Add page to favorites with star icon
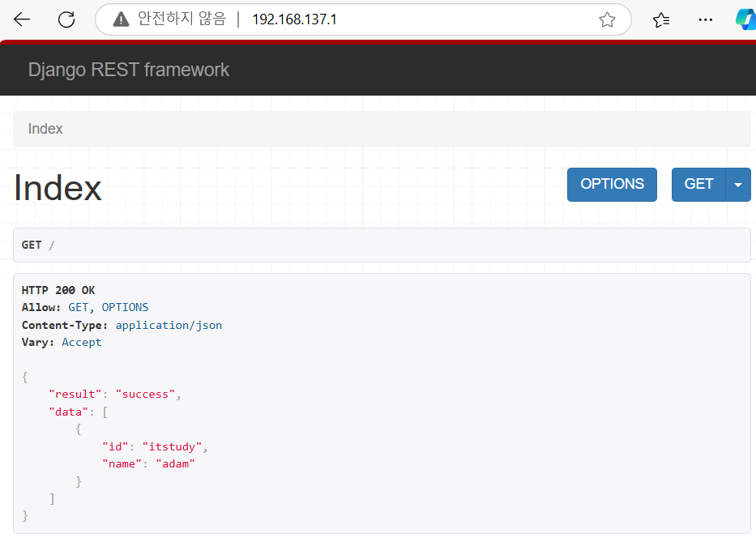756x542 pixels. (607, 19)
